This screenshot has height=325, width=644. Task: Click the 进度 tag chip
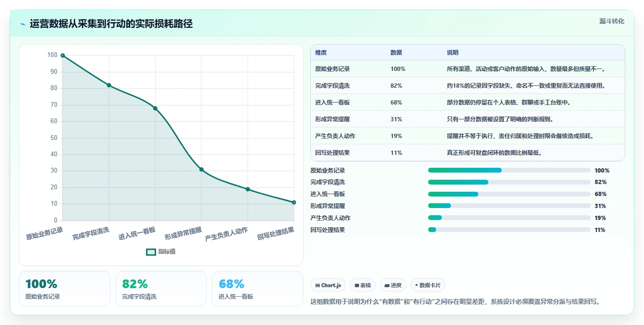click(393, 285)
